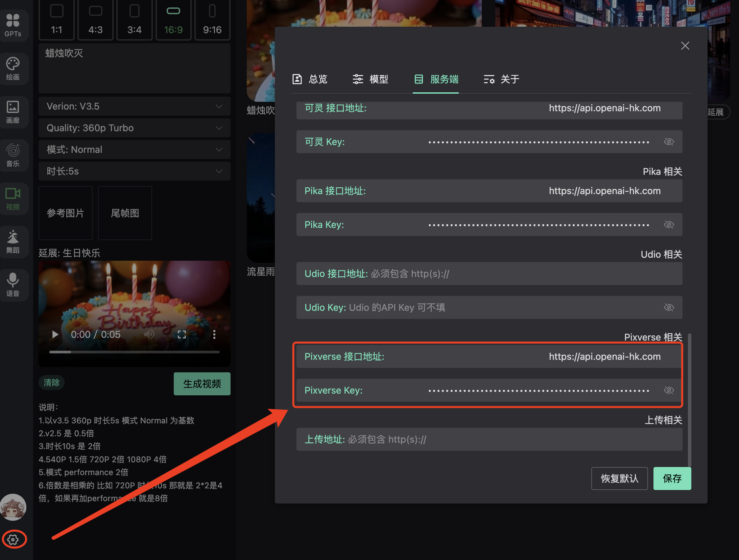Select the 视频 video module

tap(14, 199)
